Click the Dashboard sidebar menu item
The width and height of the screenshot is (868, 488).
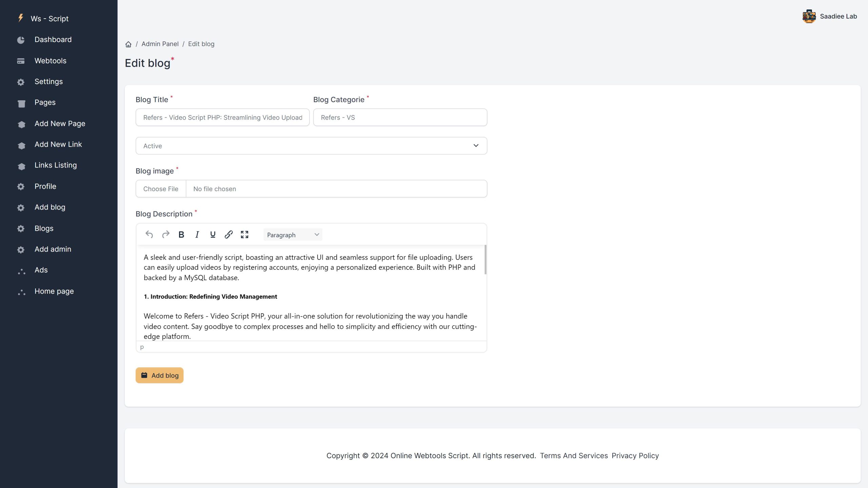(x=53, y=39)
